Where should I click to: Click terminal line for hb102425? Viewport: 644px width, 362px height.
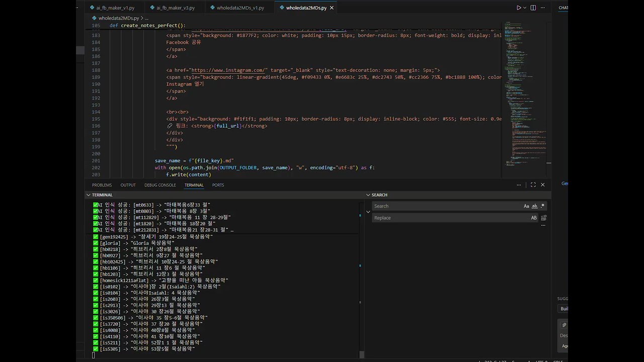point(155,261)
